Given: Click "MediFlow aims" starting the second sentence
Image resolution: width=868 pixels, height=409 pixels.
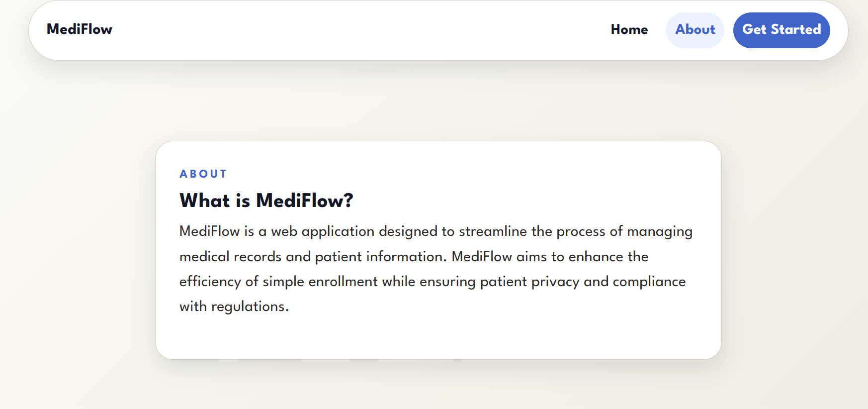Looking at the screenshot, I should tap(499, 257).
